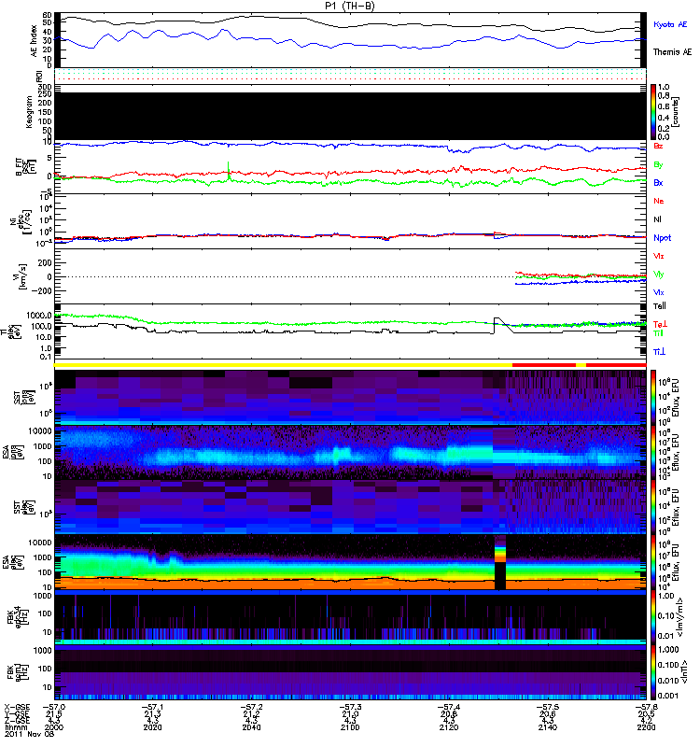700x747 pixels.
Task: Click the plot title P1 (TH-B)
Action: (x=349, y=6)
